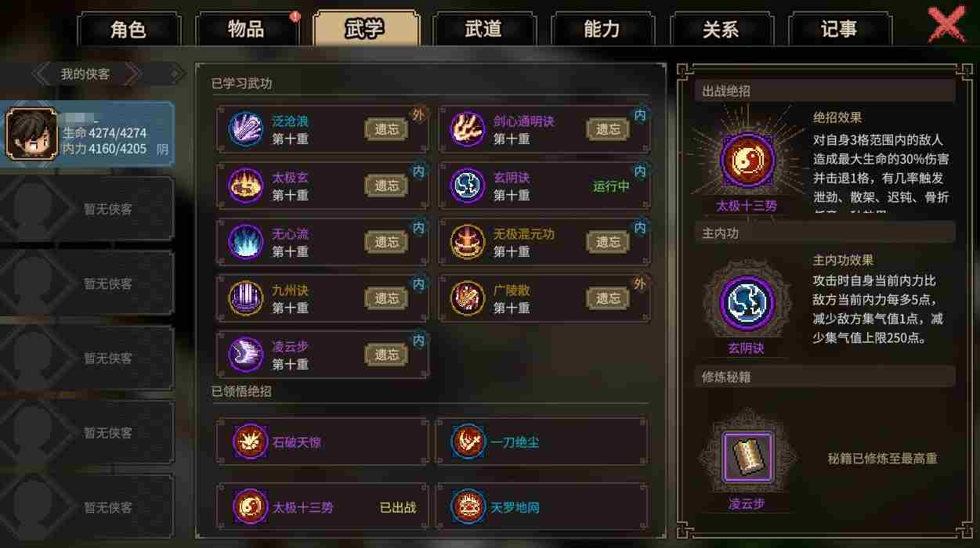
Task: Go to the 关系 tab
Action: (721, 30)
